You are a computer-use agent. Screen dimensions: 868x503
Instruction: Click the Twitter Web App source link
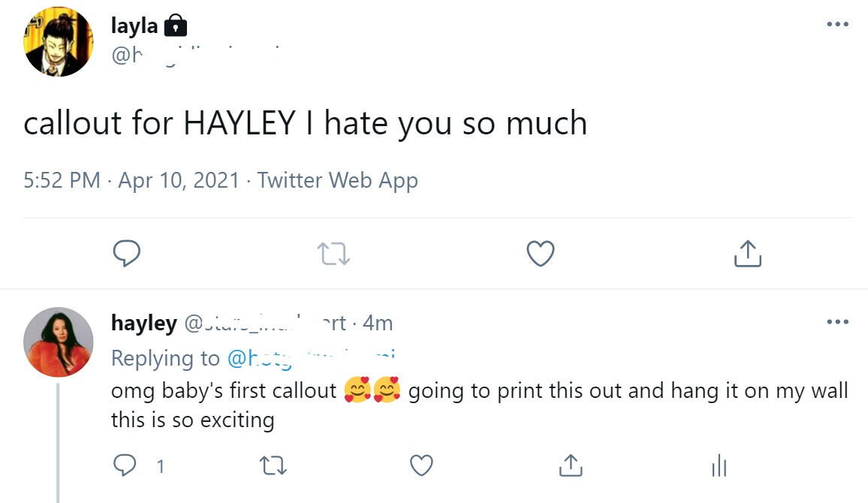tap(337, 181)
